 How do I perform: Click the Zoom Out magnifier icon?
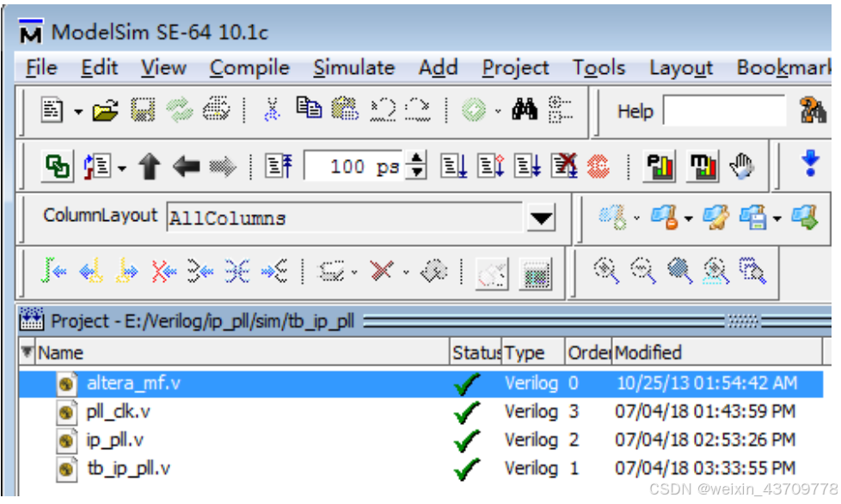click(x=642, y=271)
